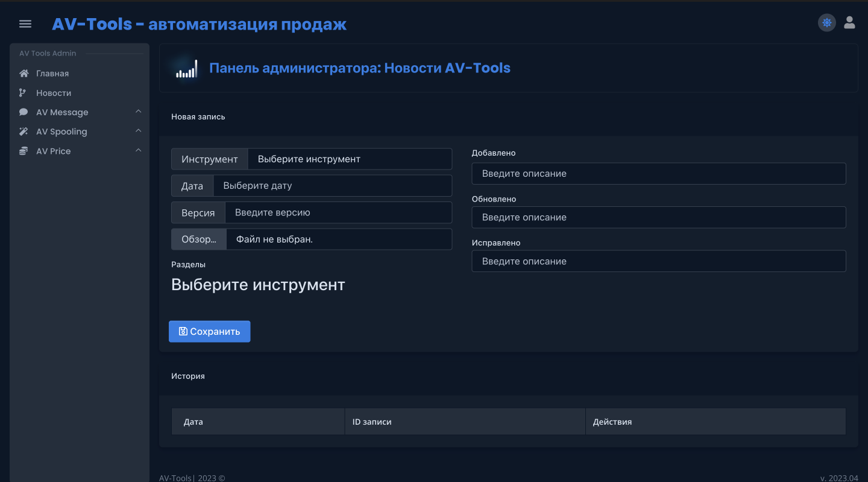Focus the Добавлено description field
Screen dimensions: 868x482
[x=659, y=174]
